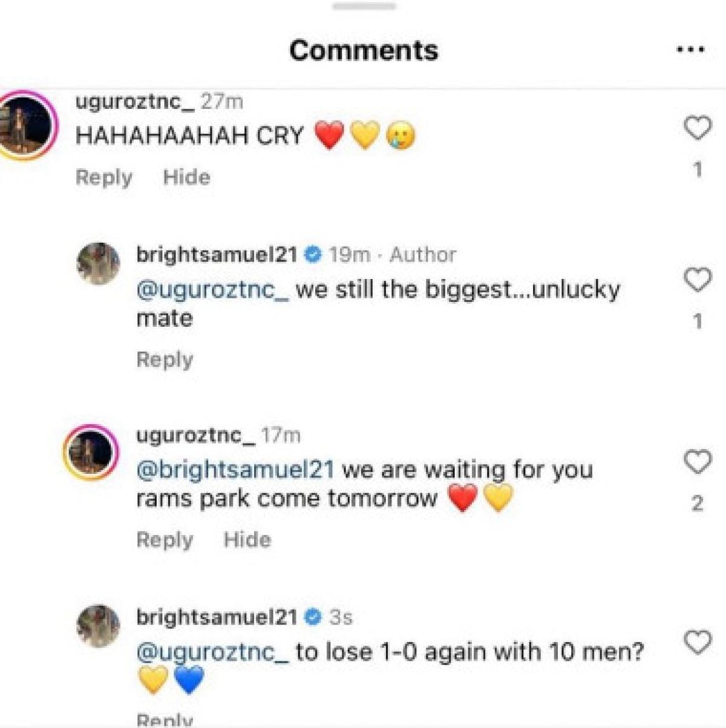Open @brightsamuel21 mention in rams park comment
726x728 pixels.
point(235,470)
